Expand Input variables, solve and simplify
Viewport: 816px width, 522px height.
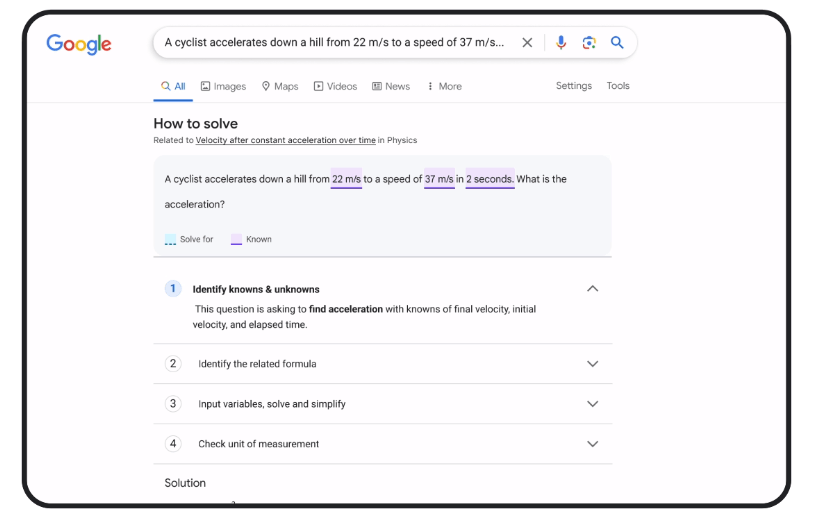(592, 404)
